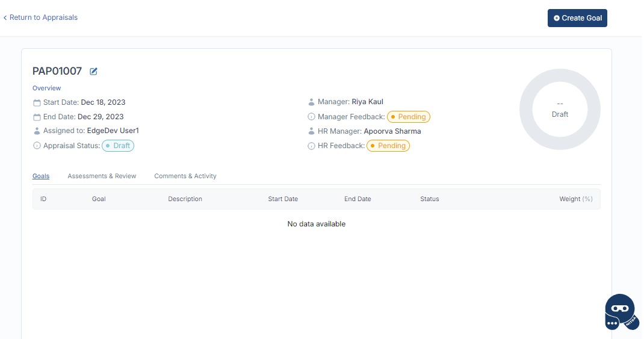Click the info icon beside HR Feedback
This screenshot has width=644, height=339.
(311, 146)
